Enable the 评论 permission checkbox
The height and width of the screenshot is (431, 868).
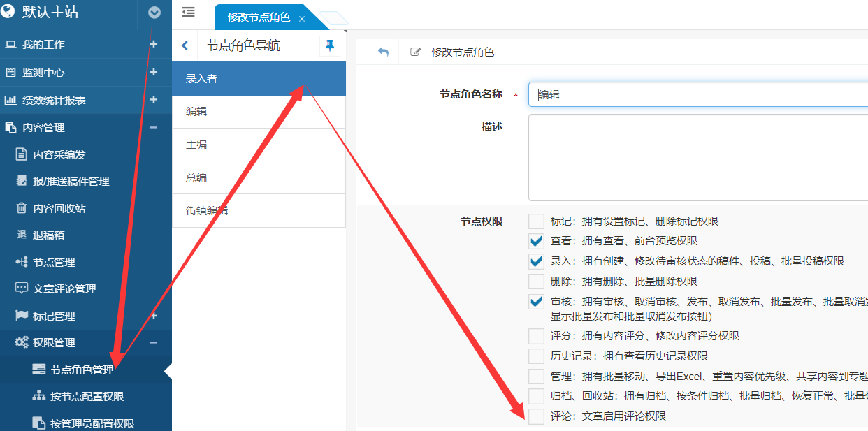(x=536, y=416)
